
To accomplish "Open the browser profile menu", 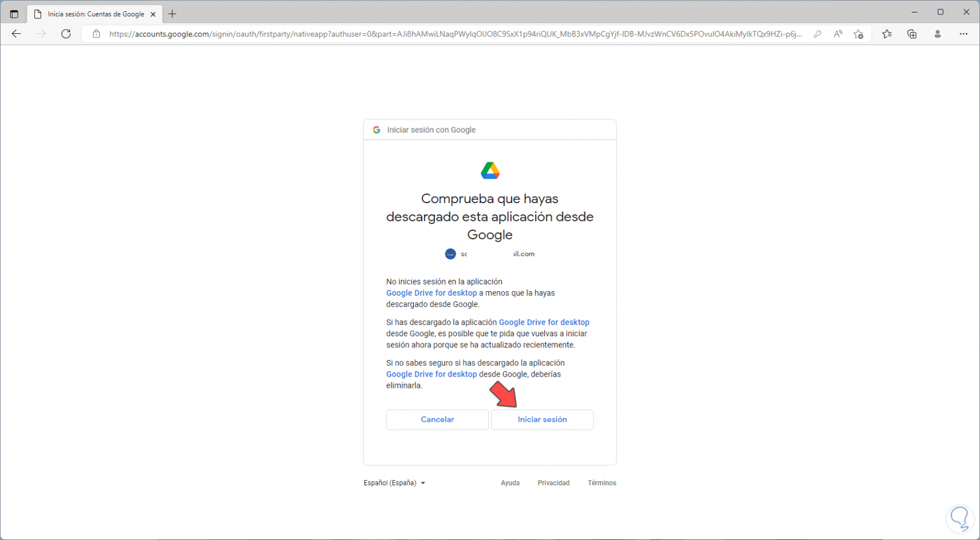I will (x=938, y=34).
